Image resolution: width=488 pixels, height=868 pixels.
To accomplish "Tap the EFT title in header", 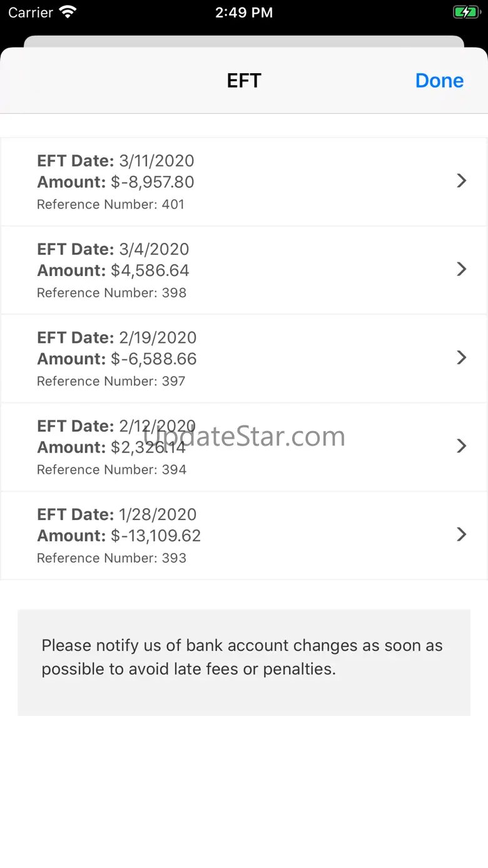I will tap(244, 81).
